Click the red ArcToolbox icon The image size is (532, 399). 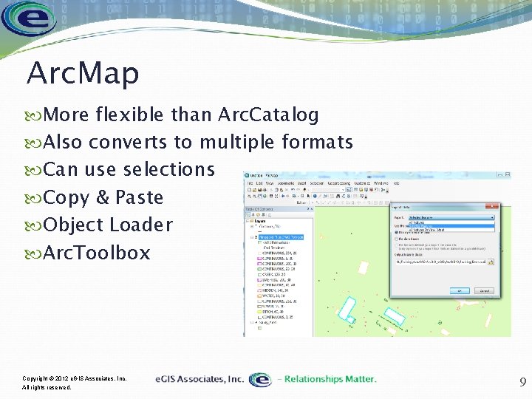click(x=371, y=190)
